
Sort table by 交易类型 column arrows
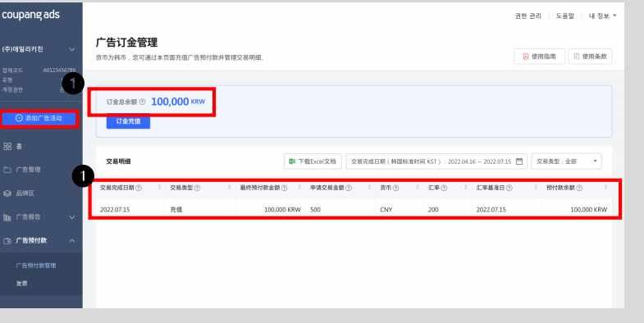click(229, 188)
